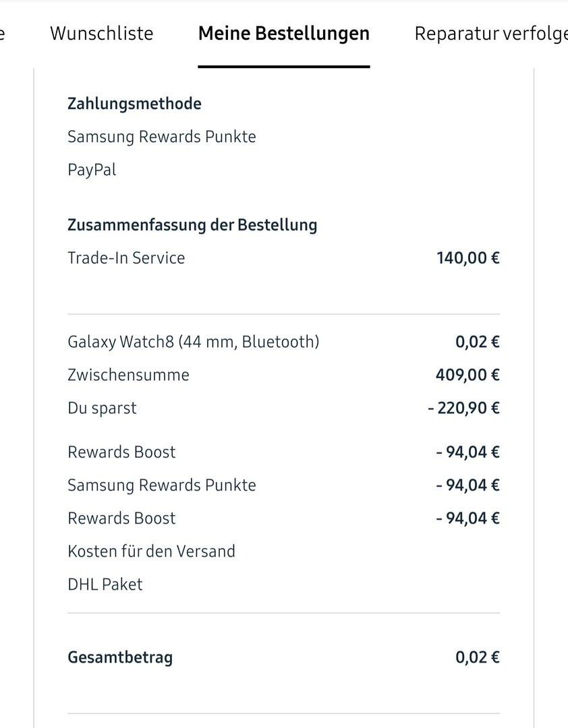Viewport: 568px width, 728px height.
Task: Click the first Rewards Boost line
Action: [x=121, y=452]
